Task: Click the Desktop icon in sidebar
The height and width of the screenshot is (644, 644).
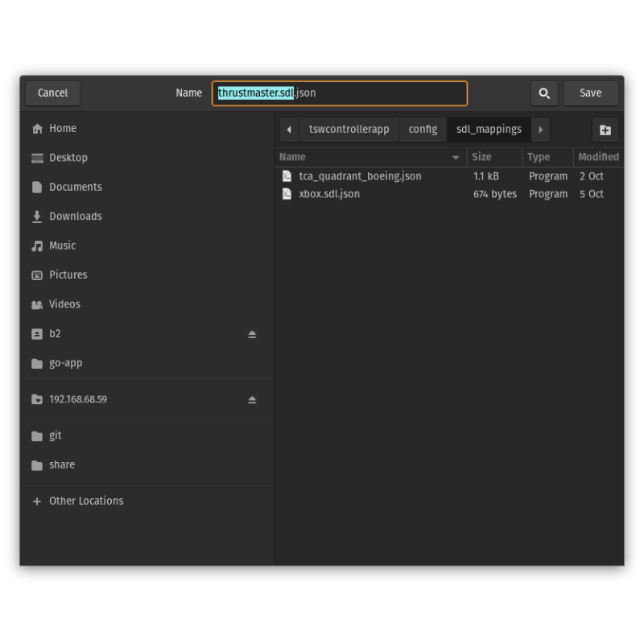Action: click(x=37, y=158)
